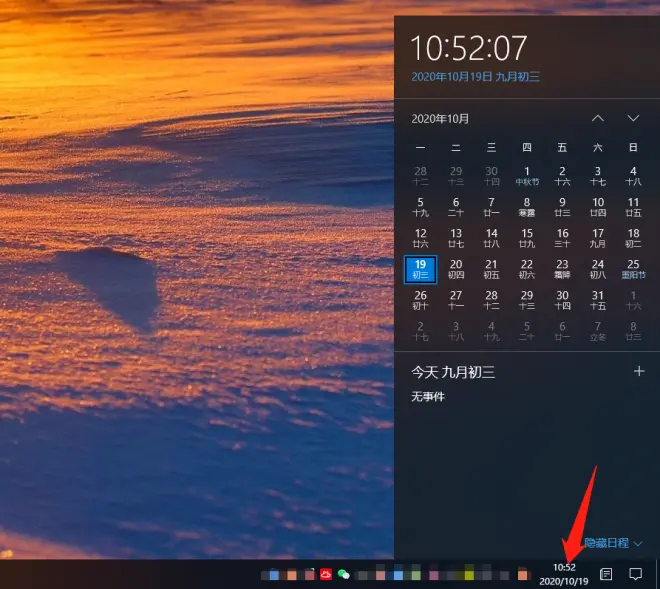
Task: Select October 17 九月
Action: pyautogui.click(x=598, y=238)
